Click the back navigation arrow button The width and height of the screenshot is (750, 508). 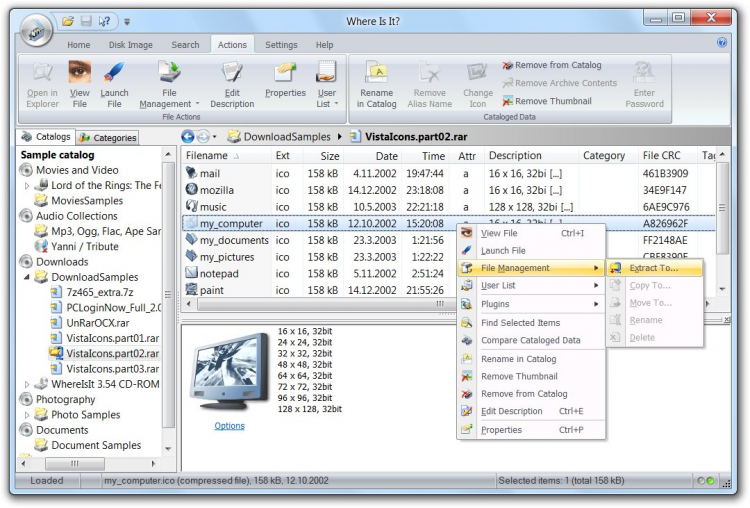tap(188, 136)
